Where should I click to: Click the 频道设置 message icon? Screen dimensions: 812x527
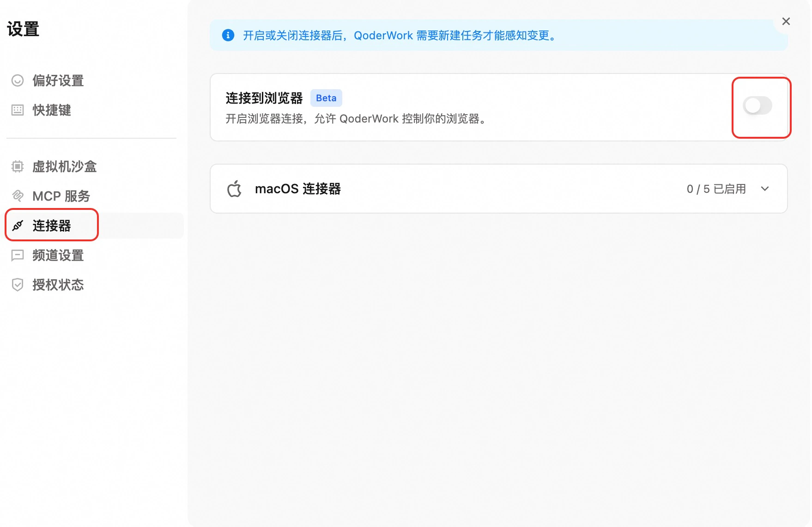pyautogui.click(x=17, y=256)
